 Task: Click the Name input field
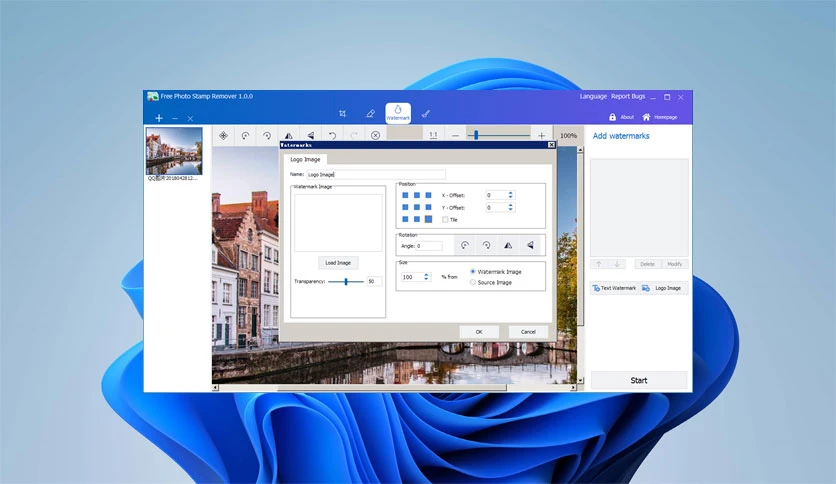(376, 174)
